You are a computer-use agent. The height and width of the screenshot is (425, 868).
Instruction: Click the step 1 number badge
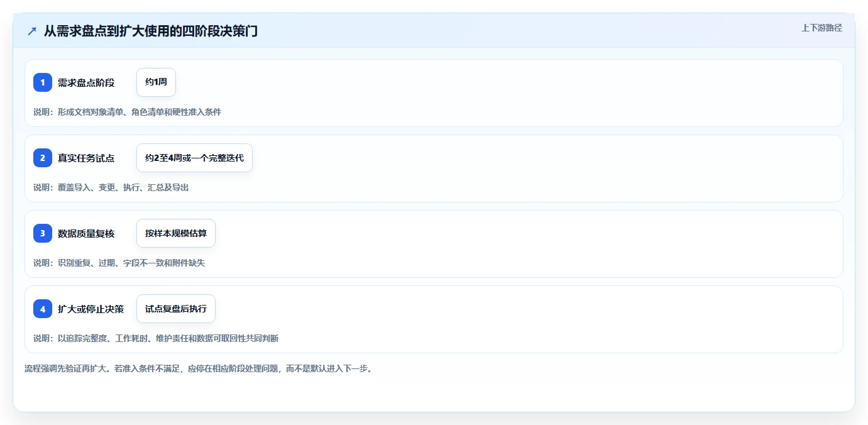coord(43,82)
